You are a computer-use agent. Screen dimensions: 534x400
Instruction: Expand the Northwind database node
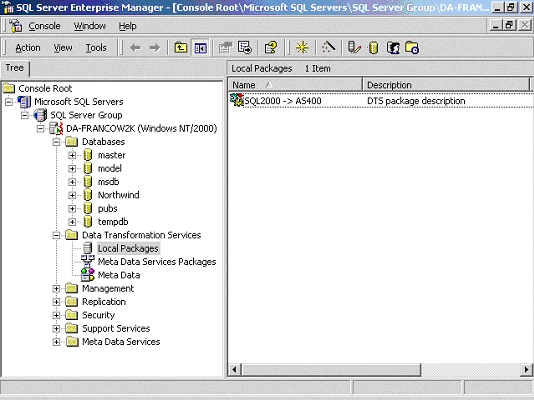coord(72,195)
